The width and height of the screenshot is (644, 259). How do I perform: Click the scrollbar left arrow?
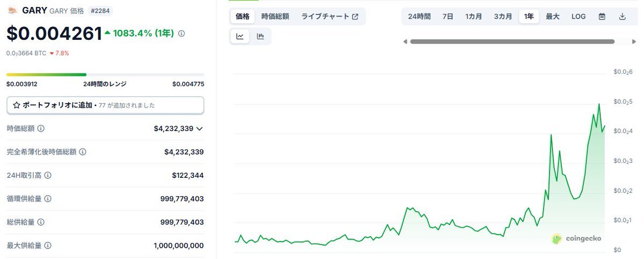405,41
